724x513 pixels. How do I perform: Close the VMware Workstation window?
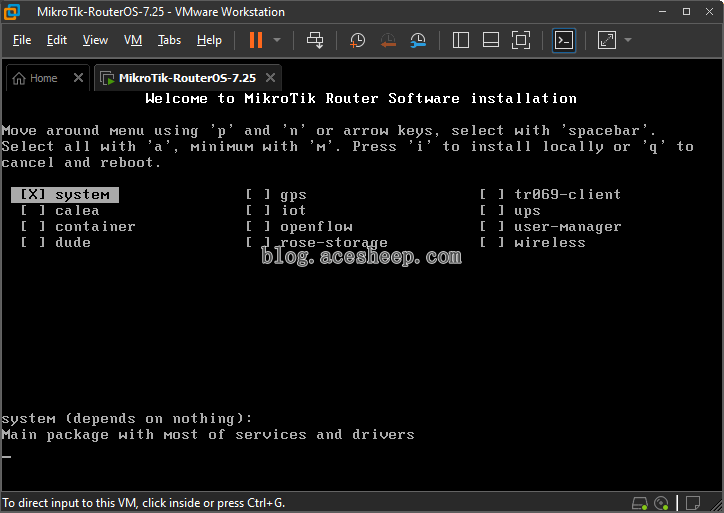[x=710, y=12]
